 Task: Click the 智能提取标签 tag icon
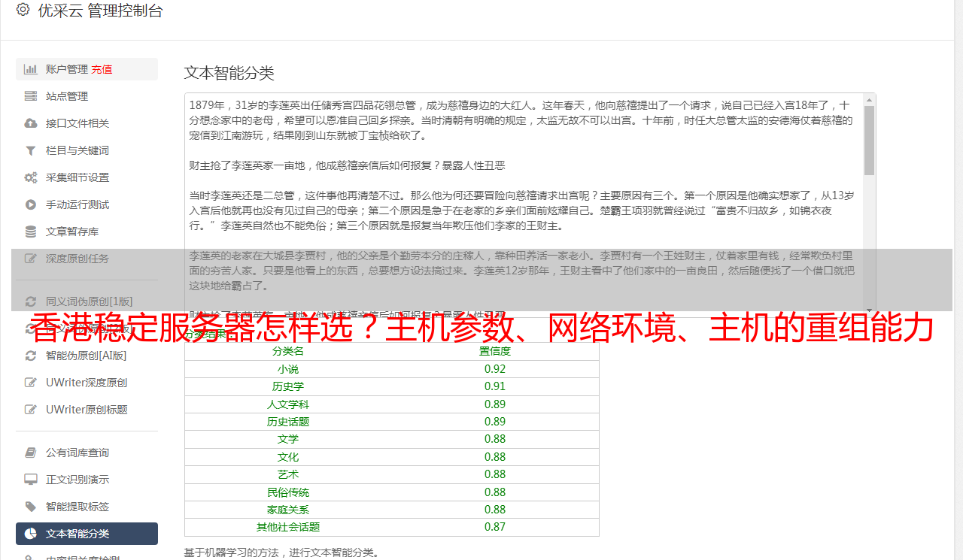31,507
